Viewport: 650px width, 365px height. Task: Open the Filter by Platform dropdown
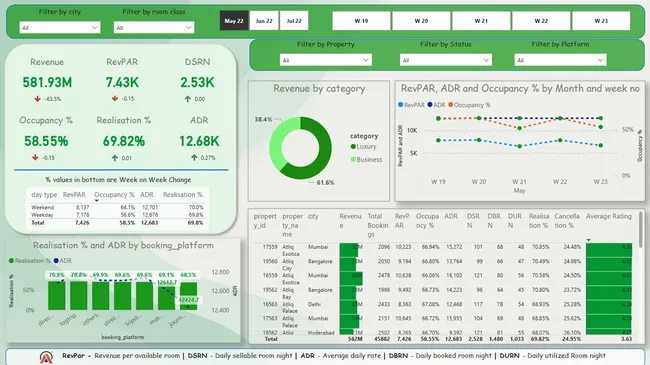560,60
